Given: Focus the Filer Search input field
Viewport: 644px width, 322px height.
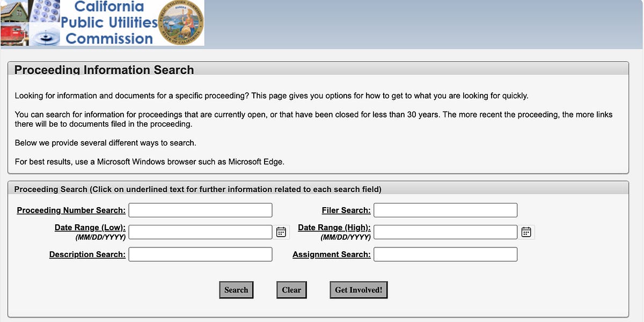Looking at the screenshot, I should pos(445,210).
